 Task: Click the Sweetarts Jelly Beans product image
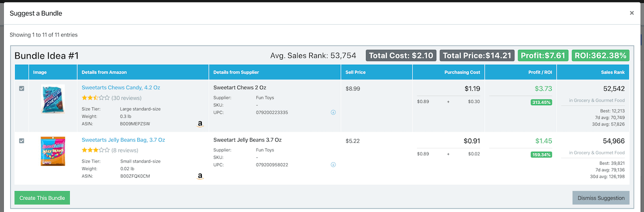53,151
